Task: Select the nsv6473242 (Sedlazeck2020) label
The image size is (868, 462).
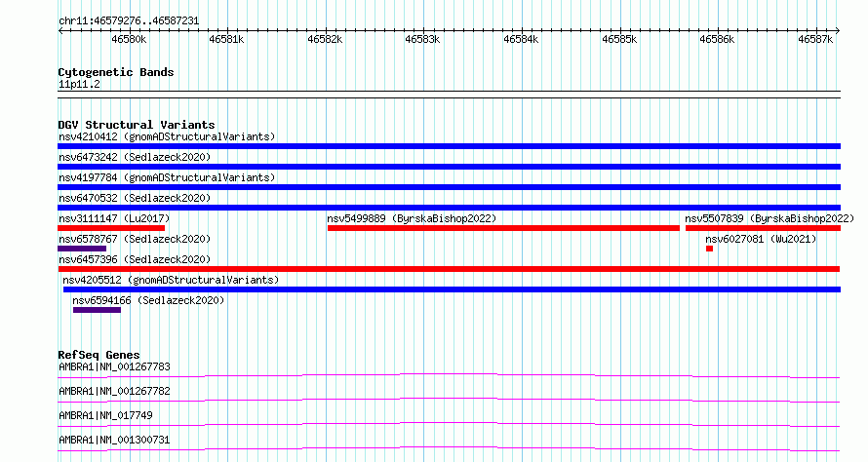Action: (x=135, y=157)
